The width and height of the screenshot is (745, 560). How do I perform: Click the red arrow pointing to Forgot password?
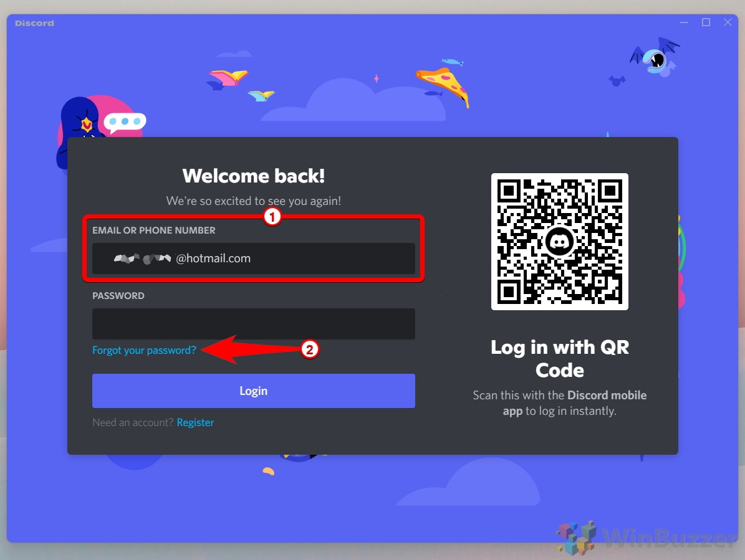click(x=251, y=349)
